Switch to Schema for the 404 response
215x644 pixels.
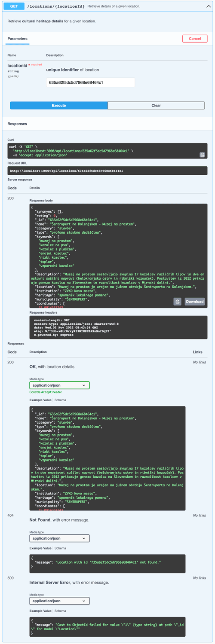[x=60, y=548]
